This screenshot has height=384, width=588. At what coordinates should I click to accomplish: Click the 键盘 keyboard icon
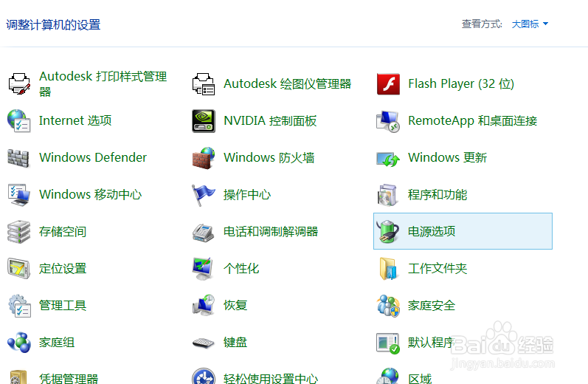(203, 343)
